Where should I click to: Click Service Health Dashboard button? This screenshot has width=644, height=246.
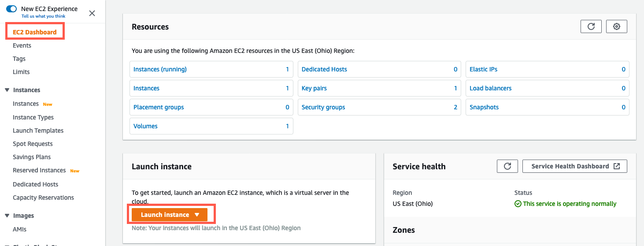[x=574, y=166]
